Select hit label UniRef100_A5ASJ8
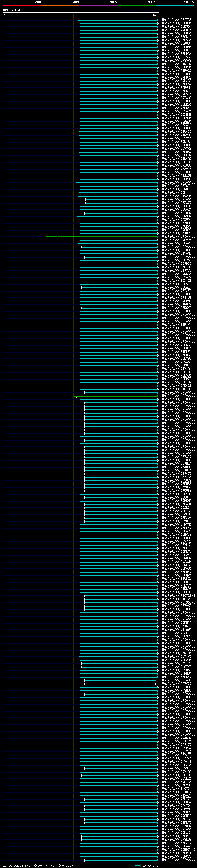Image resolution: width=197 pixels, height=868 pixels. [x=177, y=91]
